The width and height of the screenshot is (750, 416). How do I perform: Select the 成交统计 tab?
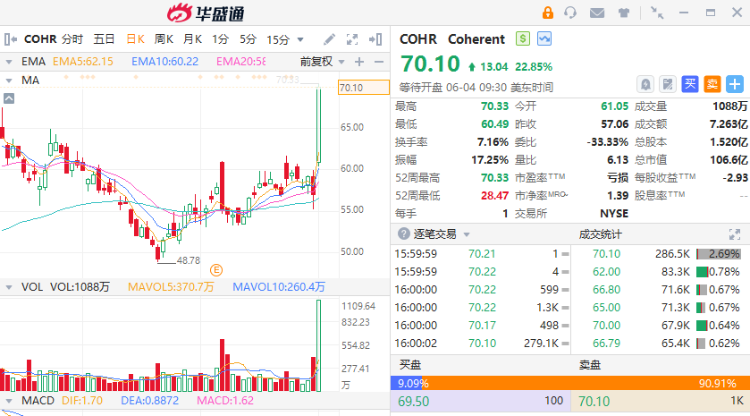(600, 234)
